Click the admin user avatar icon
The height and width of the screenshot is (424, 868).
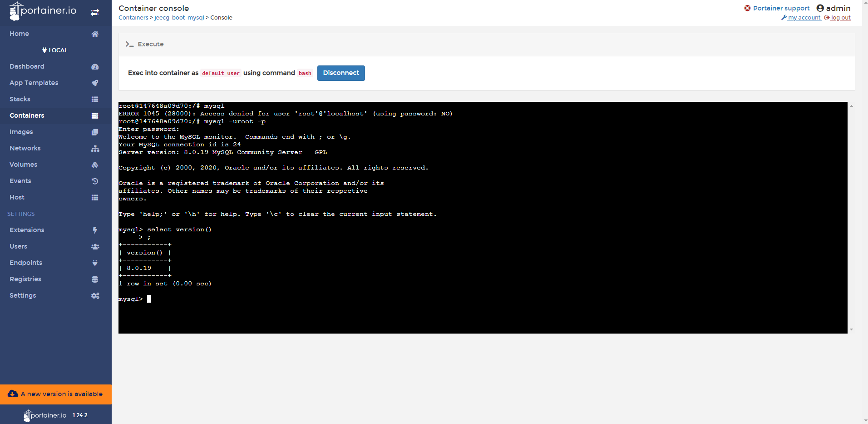coord(820,8)
